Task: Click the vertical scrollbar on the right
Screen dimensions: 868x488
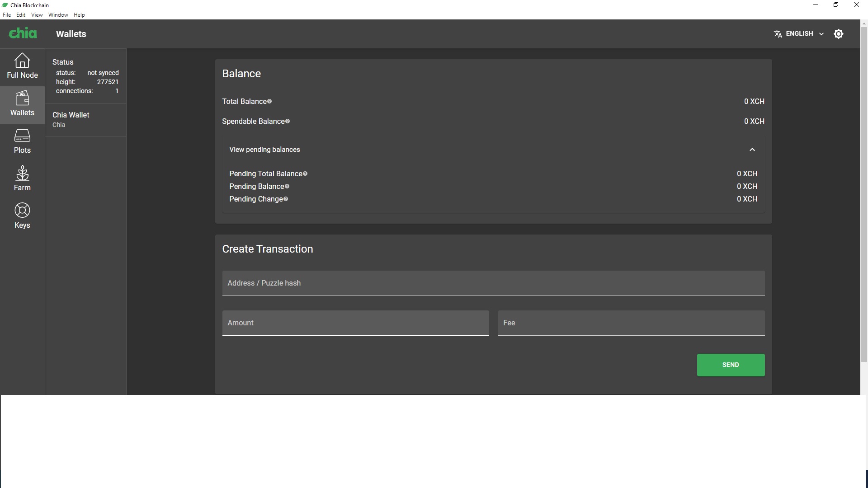Action: pyautogui.click(x=864, y=194)
